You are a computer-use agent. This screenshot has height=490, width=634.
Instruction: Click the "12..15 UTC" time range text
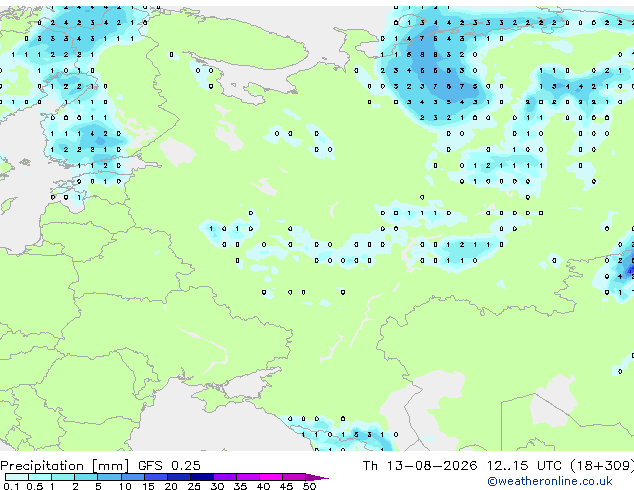pyautogui.click(x=524, y=466)
